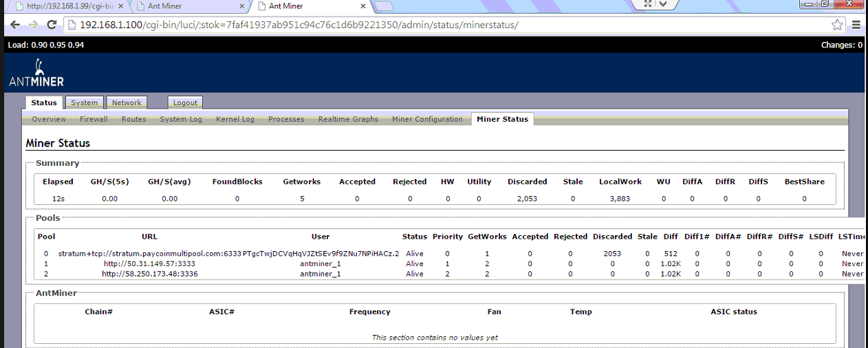The width and height of the screenshot is (868, 348).
Task: Click 'This section contains no values yet'
Action: pyautogui.click(x=435, y=338)
